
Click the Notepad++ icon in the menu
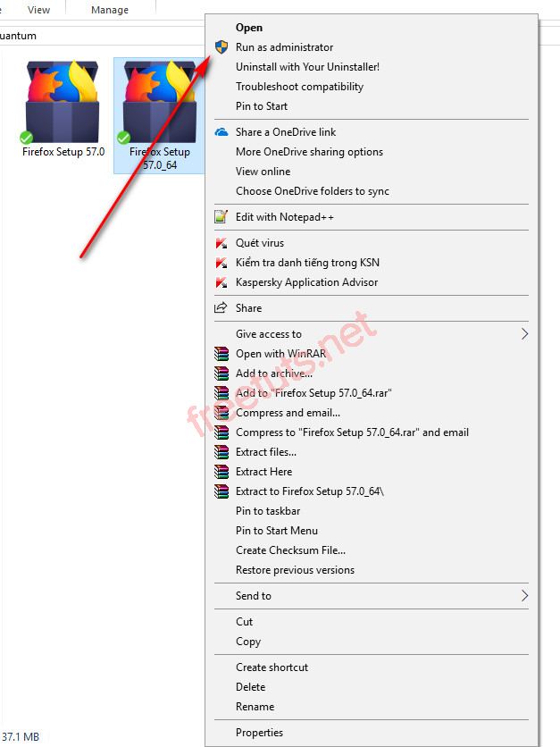221,217
